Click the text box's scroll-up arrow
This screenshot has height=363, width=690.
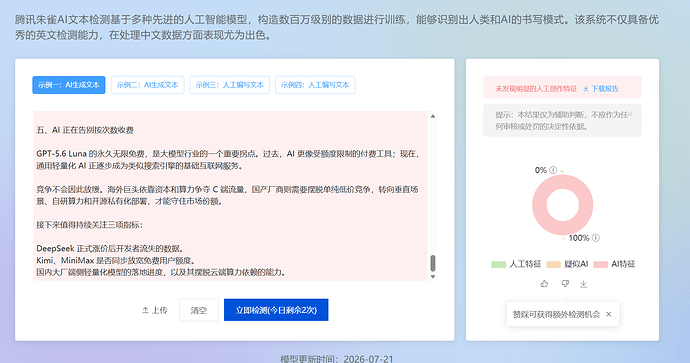433,116
